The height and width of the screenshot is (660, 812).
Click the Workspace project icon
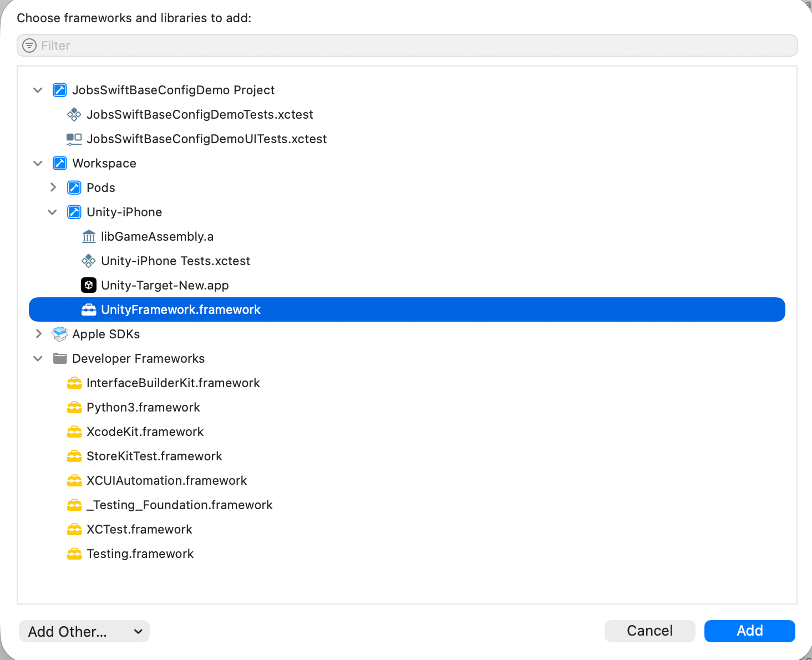(59, 163)
